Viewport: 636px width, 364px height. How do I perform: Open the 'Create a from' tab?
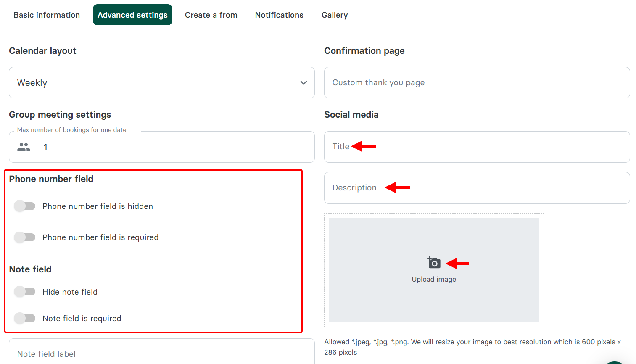coord(211,15)
